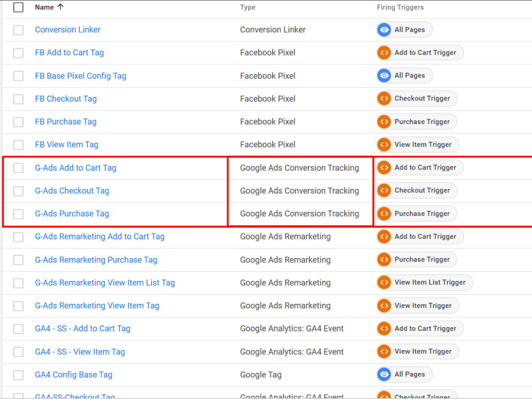
Task: Click trigger icon in G-Ads Remarketing Add to Cart row
Action: 384,237
